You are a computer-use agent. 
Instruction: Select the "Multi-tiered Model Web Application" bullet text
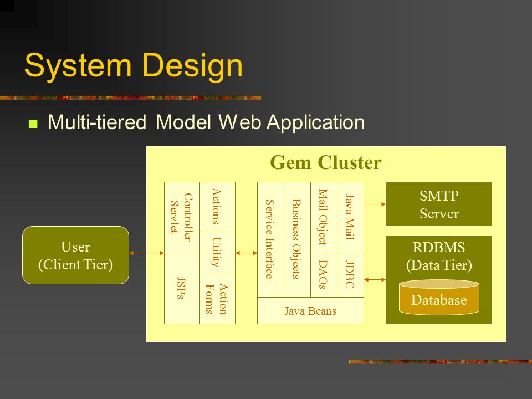point(206,122)
